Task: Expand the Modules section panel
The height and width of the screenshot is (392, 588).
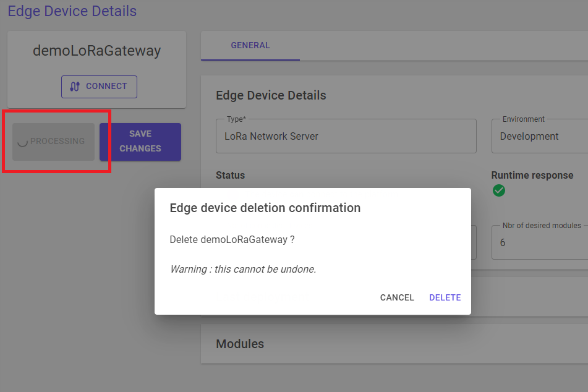Action: (x=393, y=344)
